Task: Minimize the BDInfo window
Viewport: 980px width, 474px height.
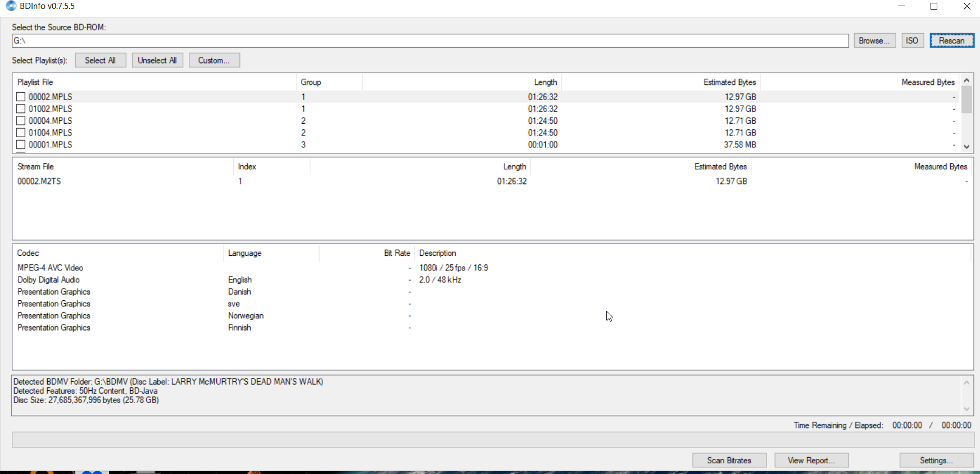Action: [x=901, y=6]
